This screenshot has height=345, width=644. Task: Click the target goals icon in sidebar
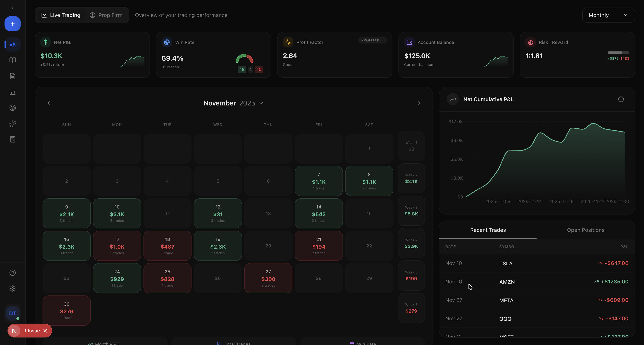[x=12, y=108]
